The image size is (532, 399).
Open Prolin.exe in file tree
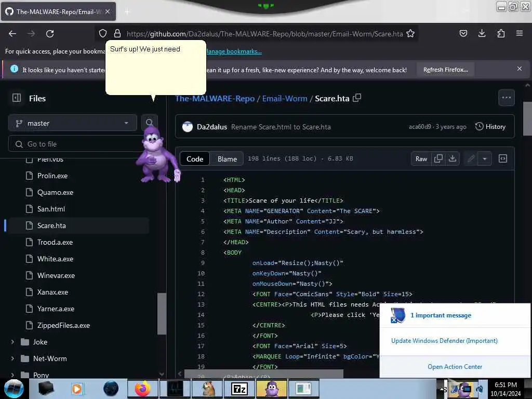pyautogui.click(x=52, y=176)
